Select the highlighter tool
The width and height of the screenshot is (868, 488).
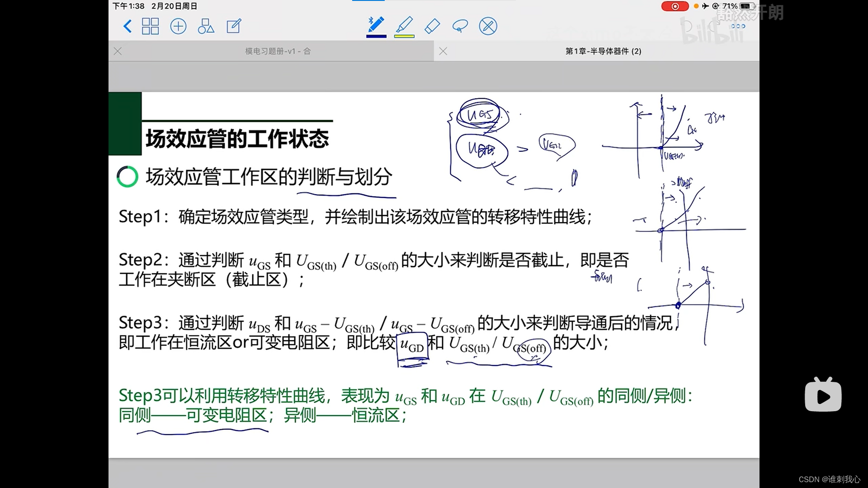click(404, 24)
